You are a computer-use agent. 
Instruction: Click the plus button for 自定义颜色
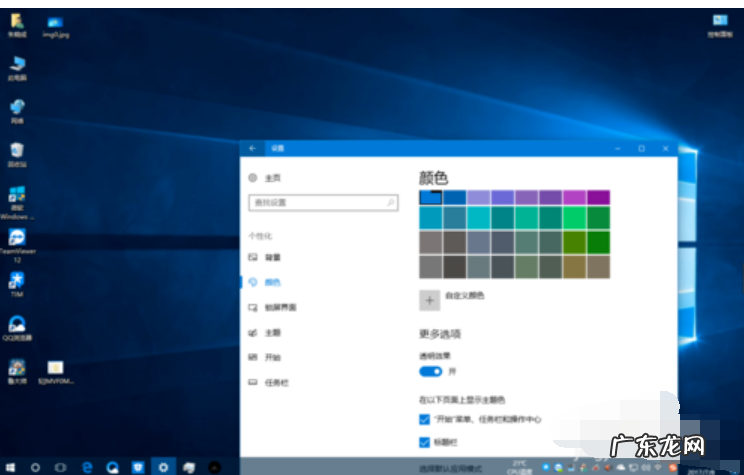tap(429, 300)
